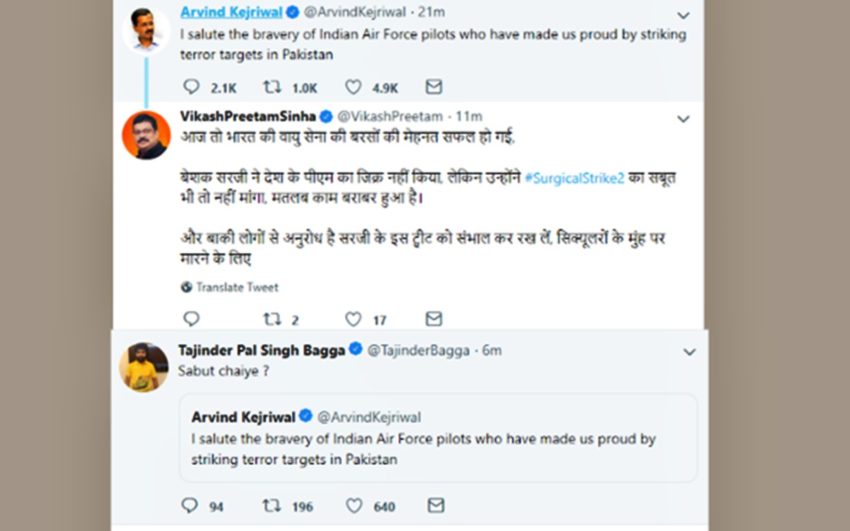Retweet Tajinder Bagga's 'Sabut chaiye' tweet
Image resolution: width=850 pixels, height=531 pixels.
coord(271,506)
